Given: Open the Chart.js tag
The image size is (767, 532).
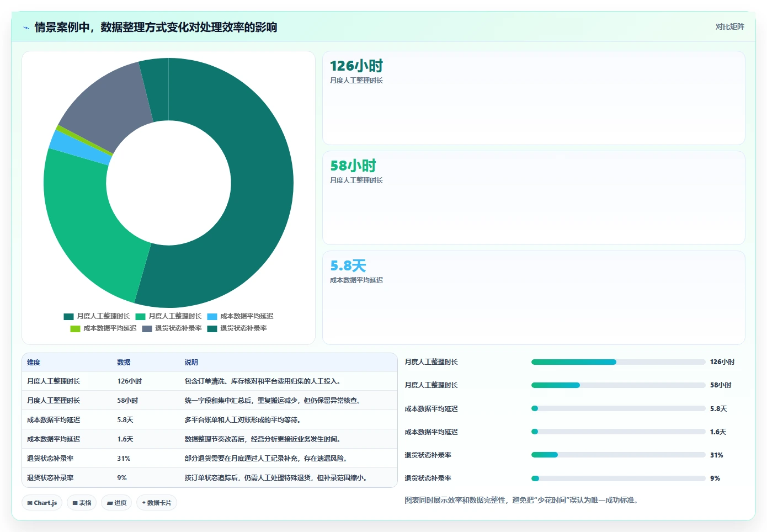Looking at the screenshot, I should coord(42,503).
